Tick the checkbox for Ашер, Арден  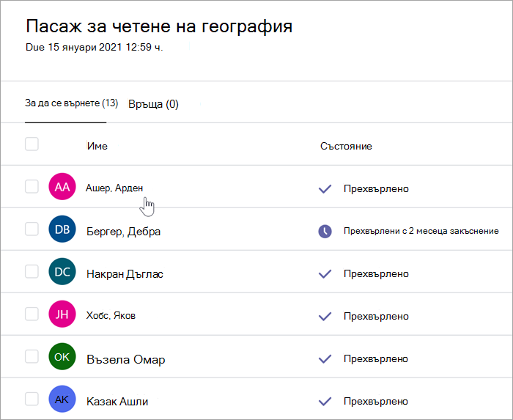pyautogui.click(x=32, y=186)
